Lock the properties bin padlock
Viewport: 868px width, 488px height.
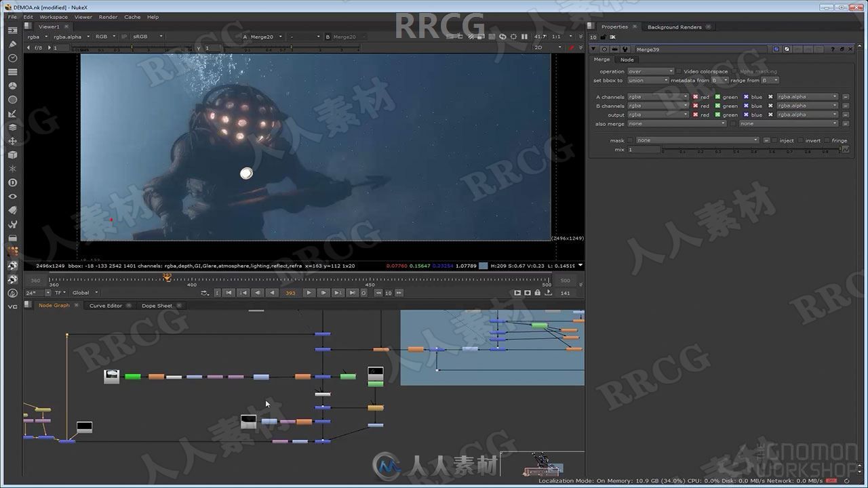tap(604, 37)
